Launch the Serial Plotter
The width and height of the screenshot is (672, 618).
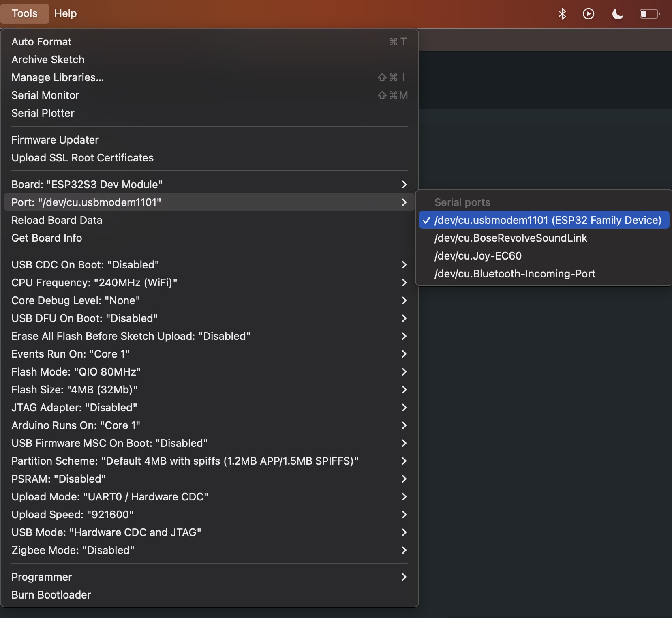click(x=210, y=113)
